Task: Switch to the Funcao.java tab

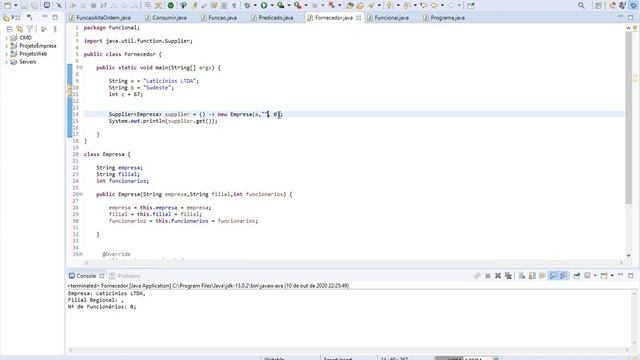Action: pos(219,18)
